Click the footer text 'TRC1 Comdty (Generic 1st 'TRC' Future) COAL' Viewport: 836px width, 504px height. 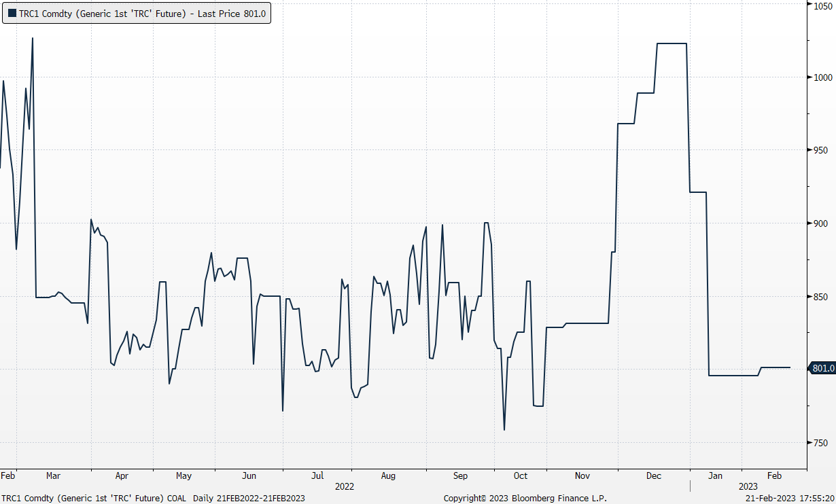94,498
